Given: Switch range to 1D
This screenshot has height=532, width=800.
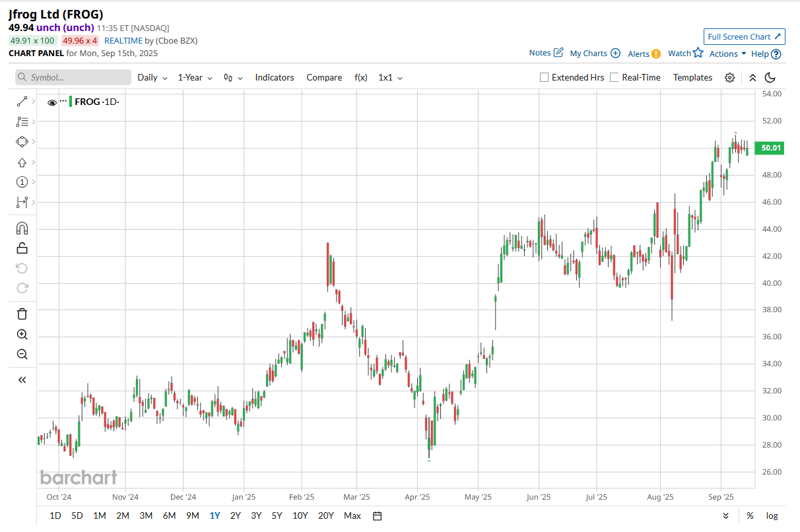Looking at the screenshot, I should (56, 515).
